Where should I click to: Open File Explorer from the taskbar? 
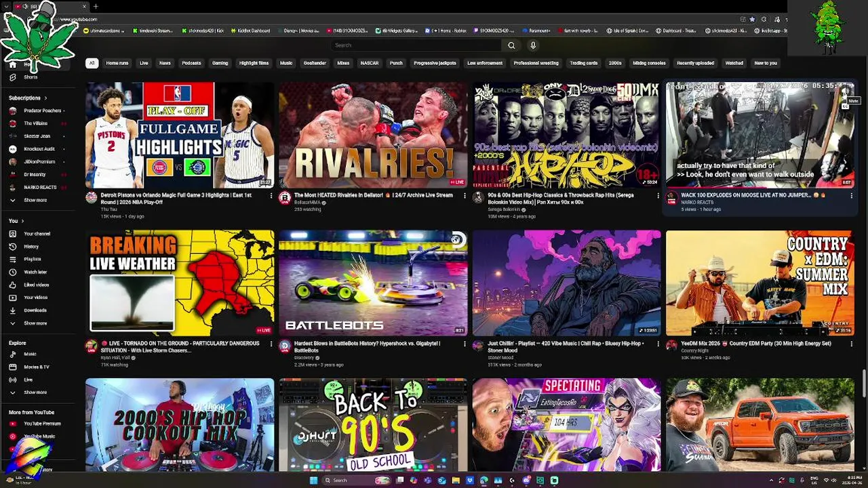coord(456,481)
